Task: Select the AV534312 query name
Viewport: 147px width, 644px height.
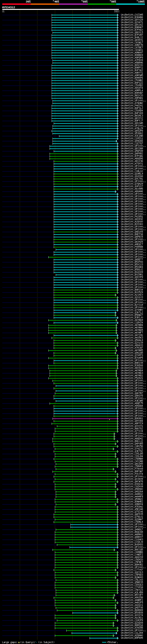Action: pos(8,7)
